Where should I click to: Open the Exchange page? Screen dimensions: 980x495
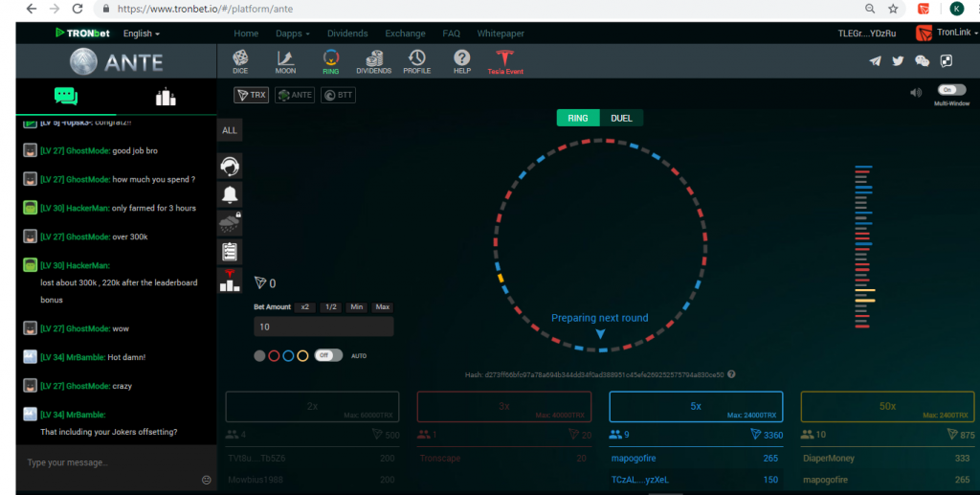point(405,34)
